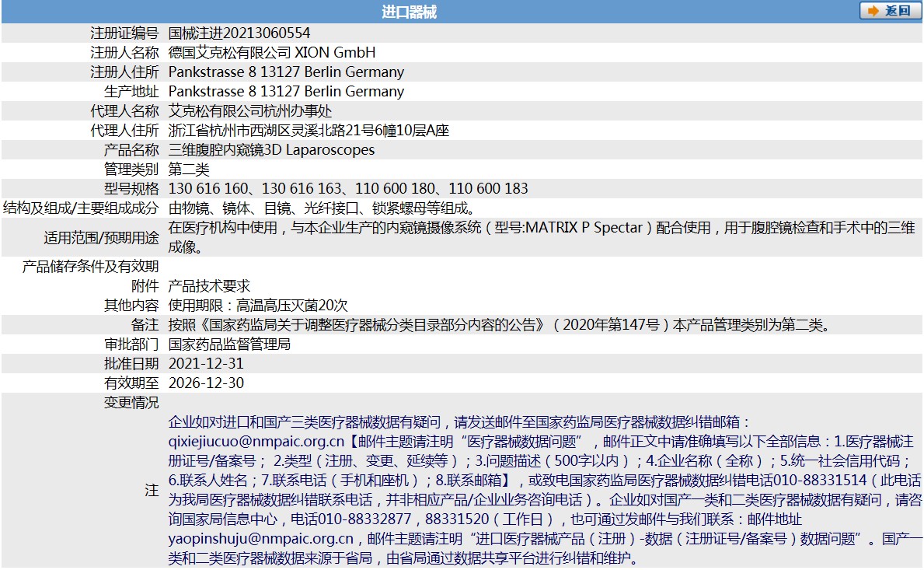The image size is (924, 570).
Task: Click the 有效期至 label
Action: (x=131, y=383)
